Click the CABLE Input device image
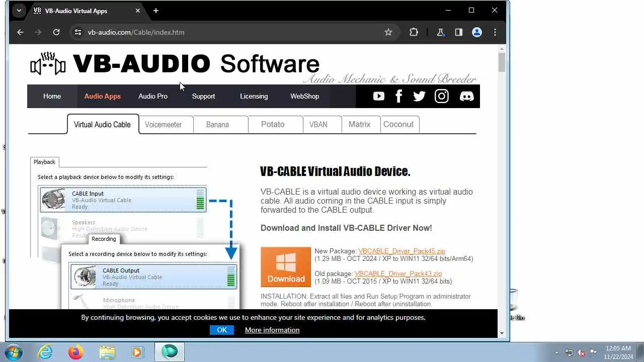 53,200
